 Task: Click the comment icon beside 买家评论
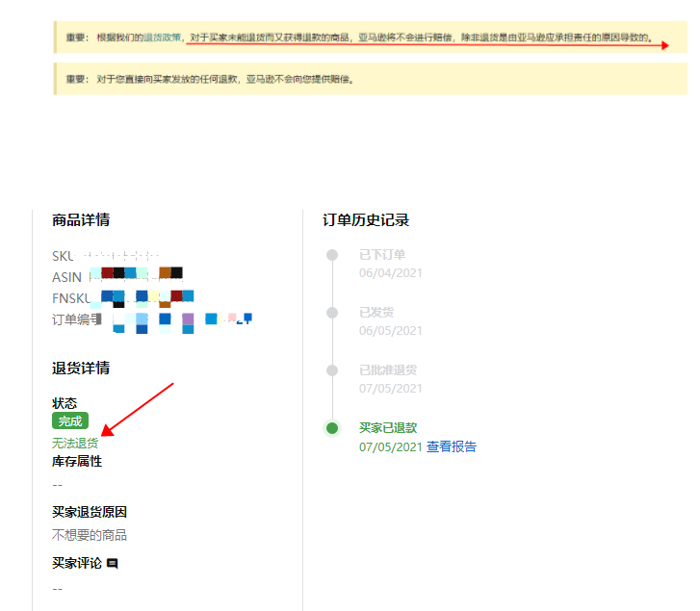(x=113, y=563)
